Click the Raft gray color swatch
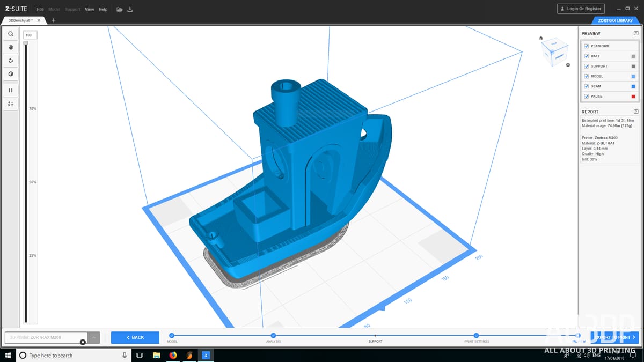Image resolution: width=644 pixels, height=362 pixels. tap(633, 56)
